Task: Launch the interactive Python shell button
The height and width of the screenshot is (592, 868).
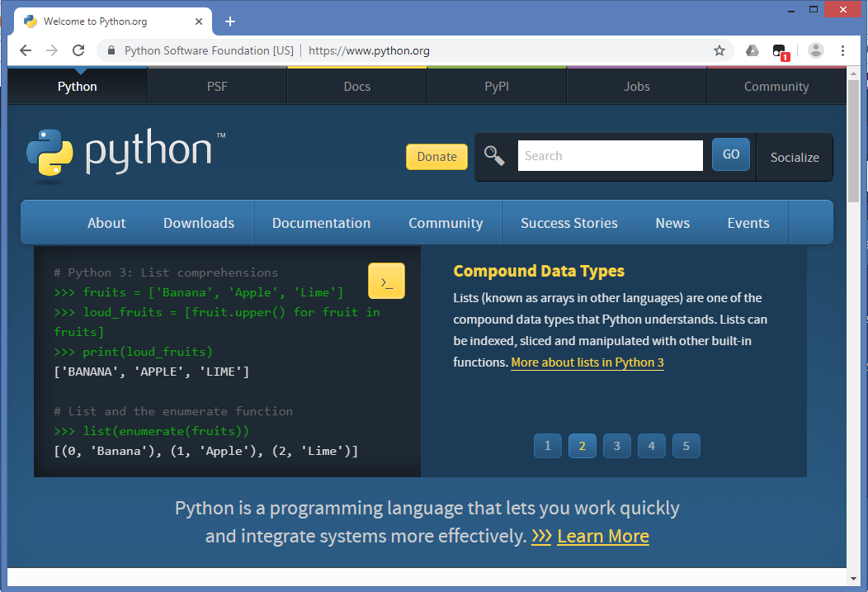Action: (386, 281)
